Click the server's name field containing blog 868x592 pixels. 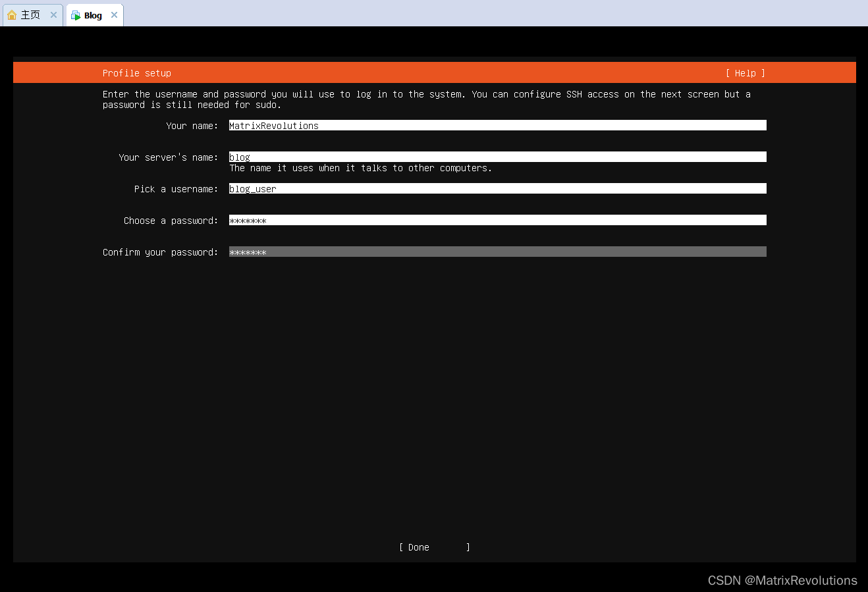coord(497,157)
